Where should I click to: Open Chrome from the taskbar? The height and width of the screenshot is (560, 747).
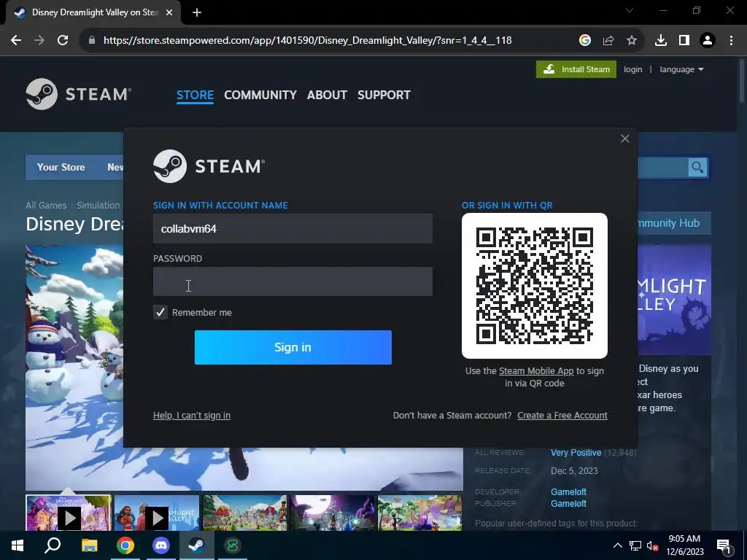click(x=125, y=545)
